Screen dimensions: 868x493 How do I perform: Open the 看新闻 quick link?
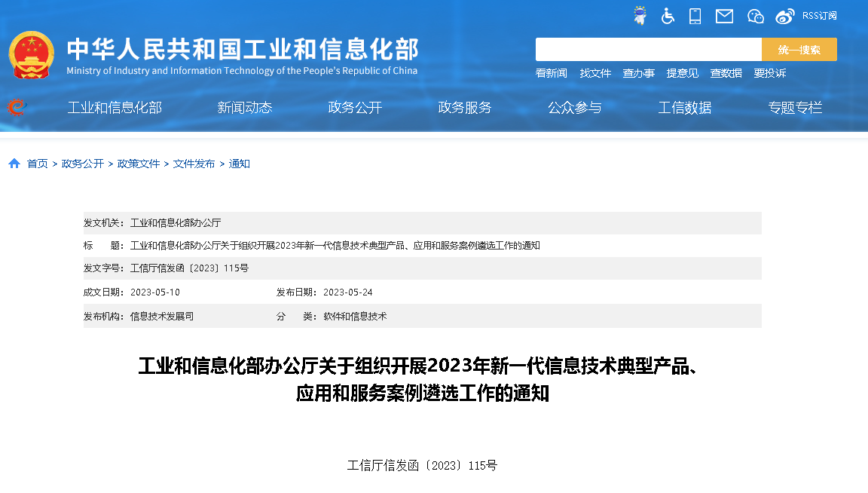tap(551, 73)
